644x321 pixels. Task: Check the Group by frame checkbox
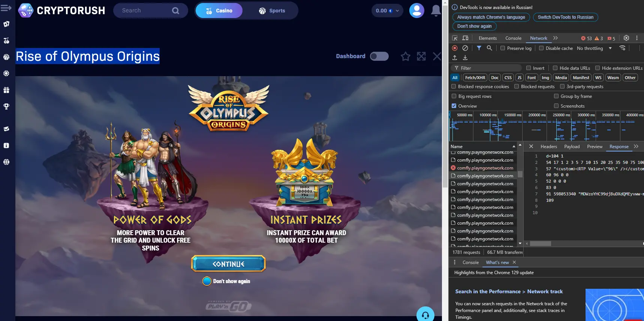coord(556,96)
